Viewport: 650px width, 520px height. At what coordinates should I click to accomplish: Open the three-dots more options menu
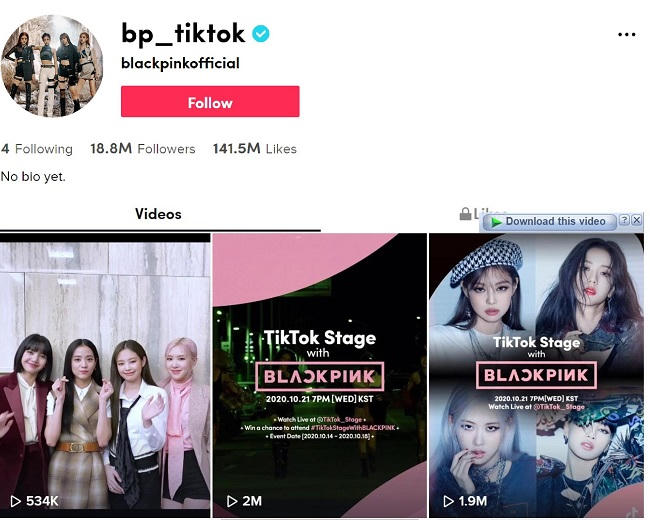point(626,34)
